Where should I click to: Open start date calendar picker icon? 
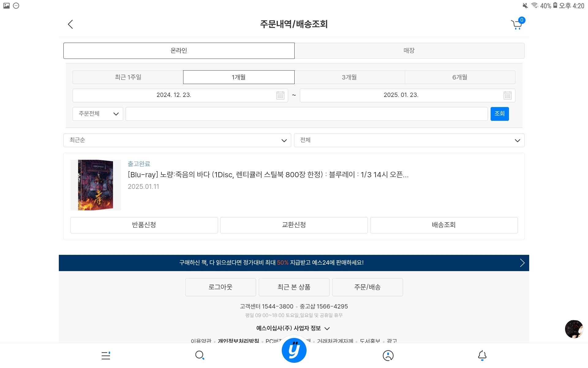pos(280,95)
